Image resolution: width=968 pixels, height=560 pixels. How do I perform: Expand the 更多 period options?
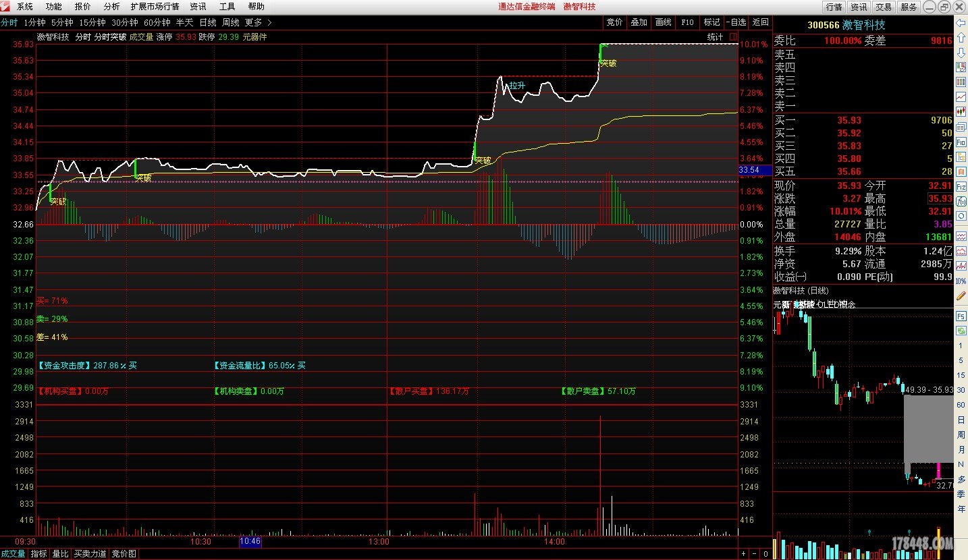coord(258,22)
